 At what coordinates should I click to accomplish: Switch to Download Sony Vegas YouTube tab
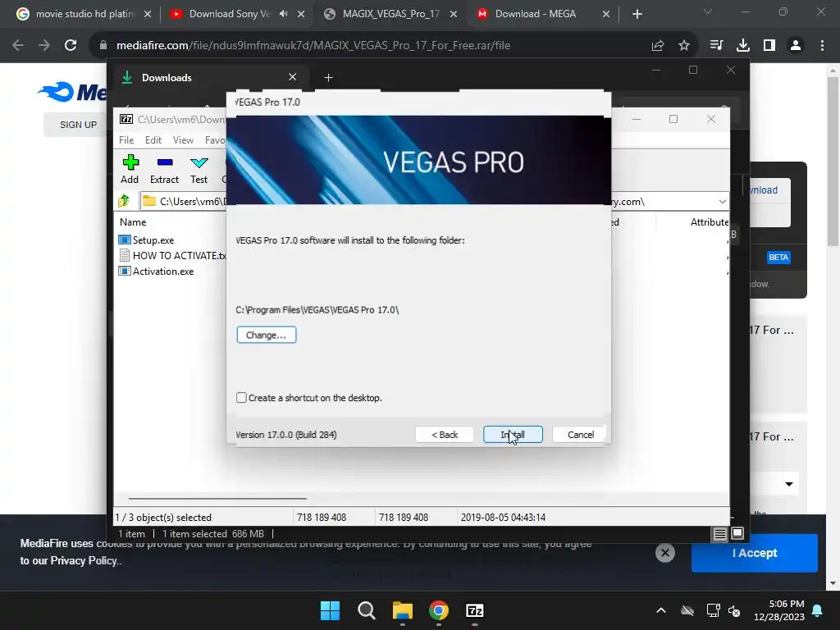coord(230,14)
